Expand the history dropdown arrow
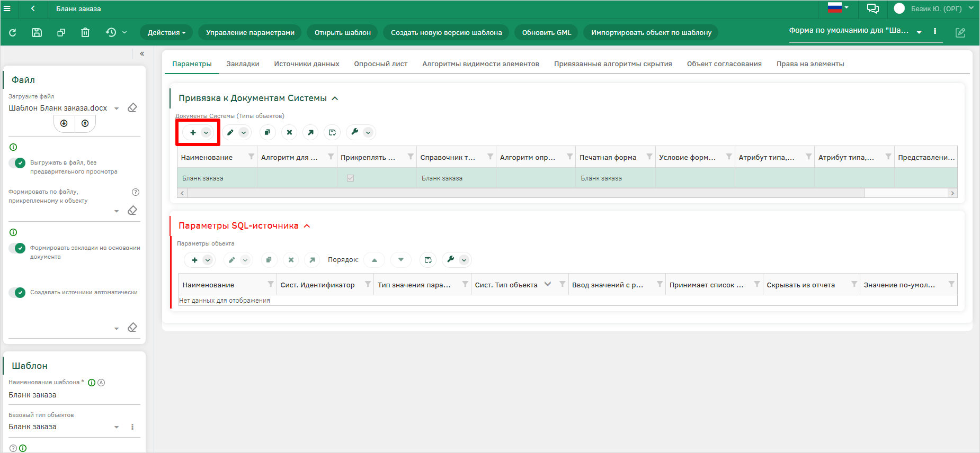980x453 pixels. pos(124,33)
